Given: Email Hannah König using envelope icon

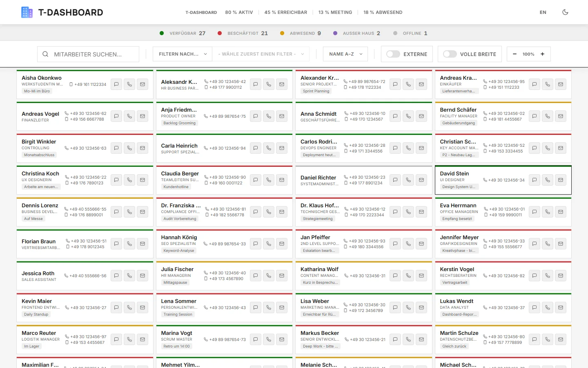Looking at the screenshot, I should (x=282, y=244).
